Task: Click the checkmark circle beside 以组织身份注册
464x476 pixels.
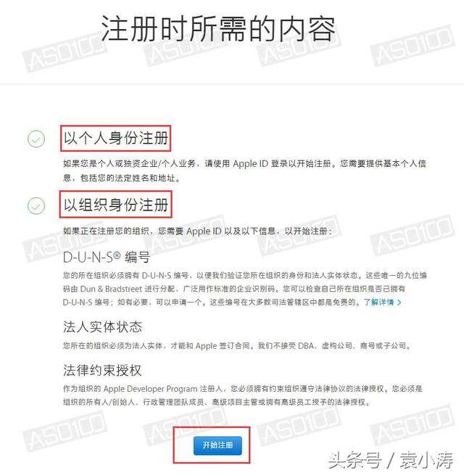Action: point(36,205)
